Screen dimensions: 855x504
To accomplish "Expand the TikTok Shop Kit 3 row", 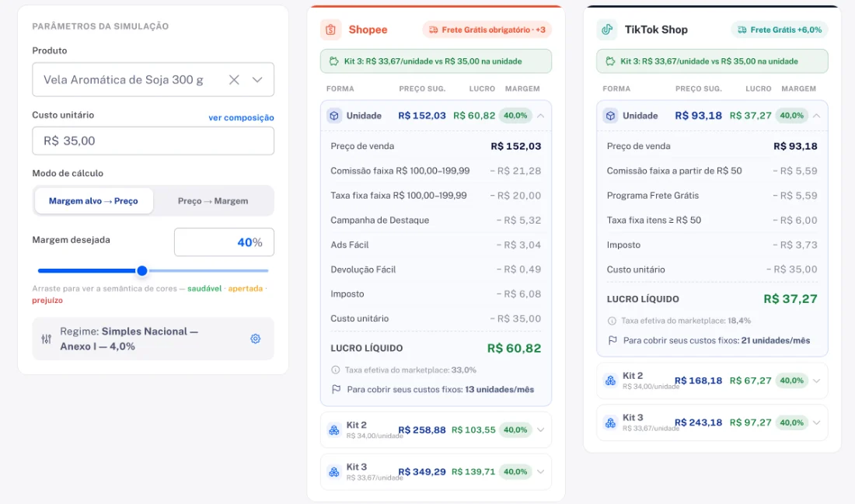I will tap(816, 422).
